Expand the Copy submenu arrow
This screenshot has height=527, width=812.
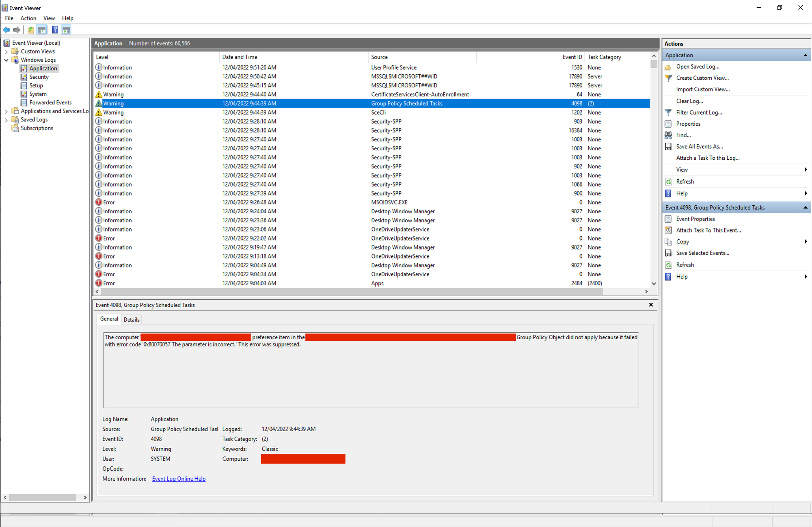coord(806,242)
